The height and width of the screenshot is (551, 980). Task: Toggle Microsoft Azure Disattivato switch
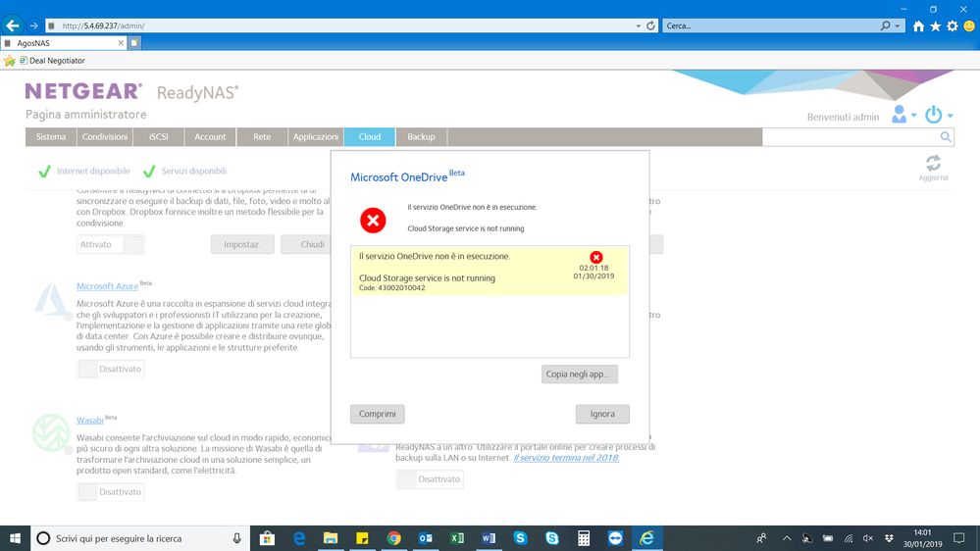coord(111,369)
